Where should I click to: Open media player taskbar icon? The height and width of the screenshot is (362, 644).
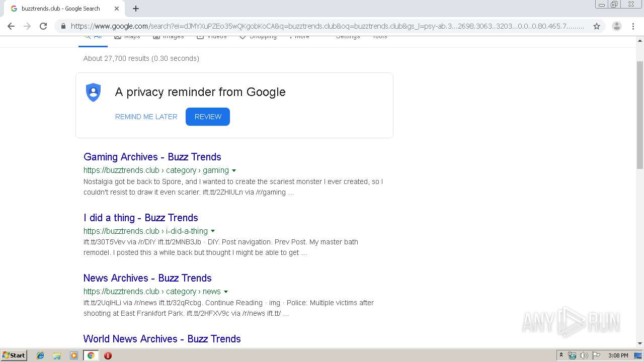coord(74,355)
